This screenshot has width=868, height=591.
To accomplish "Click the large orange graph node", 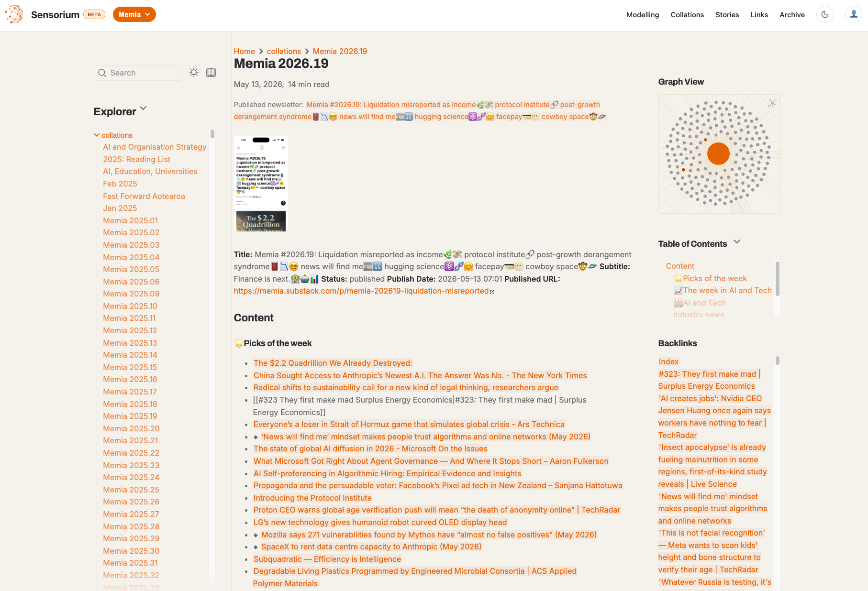I will coord(718,153).
